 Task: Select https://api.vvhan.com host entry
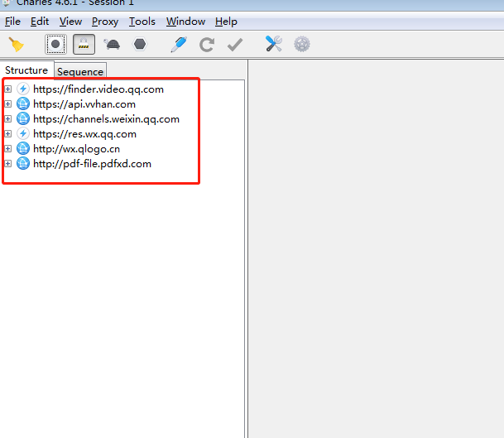coord(84,104)
